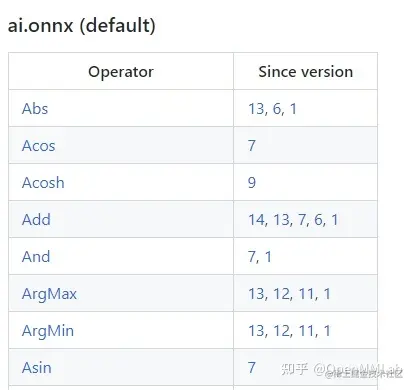The width and height of the screenshot is (414, 390).
Task: Open the ArgMin operator link
Action: [x=48, y=331]
